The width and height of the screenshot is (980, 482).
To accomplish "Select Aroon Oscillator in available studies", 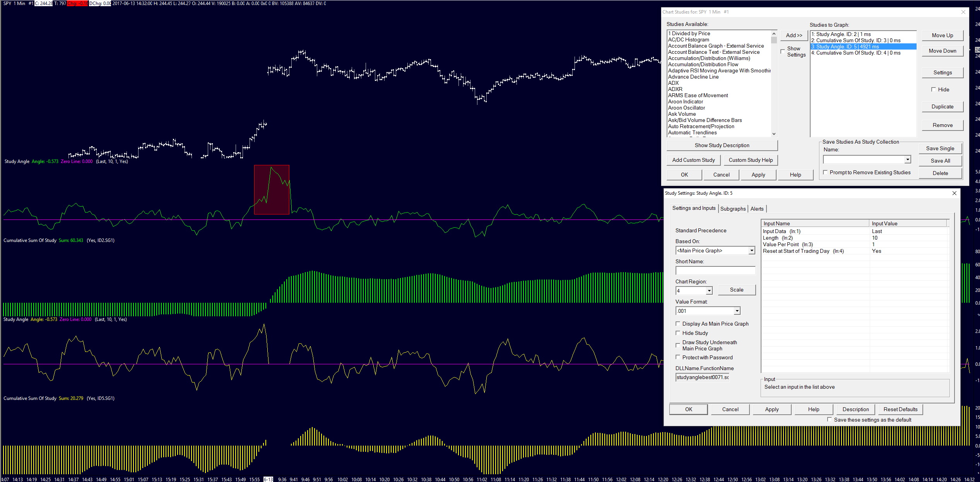I will pos(686,108).
